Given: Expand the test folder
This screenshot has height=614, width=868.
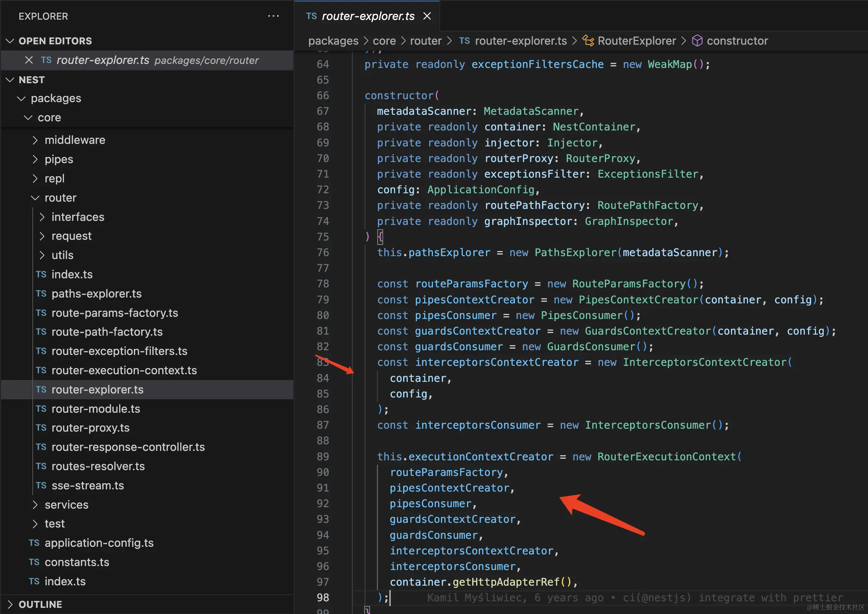Looking at the screenshot, I should pos(35,524).
